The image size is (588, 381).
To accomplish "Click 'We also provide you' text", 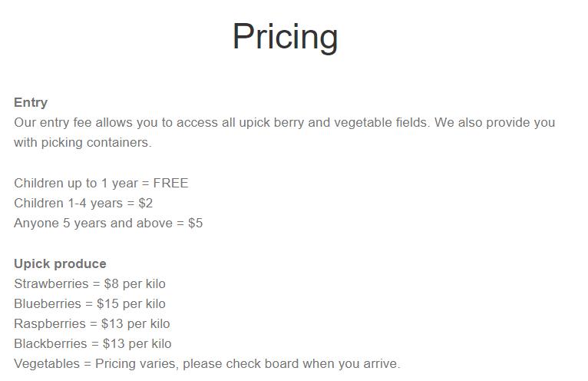I will [494, 122].
